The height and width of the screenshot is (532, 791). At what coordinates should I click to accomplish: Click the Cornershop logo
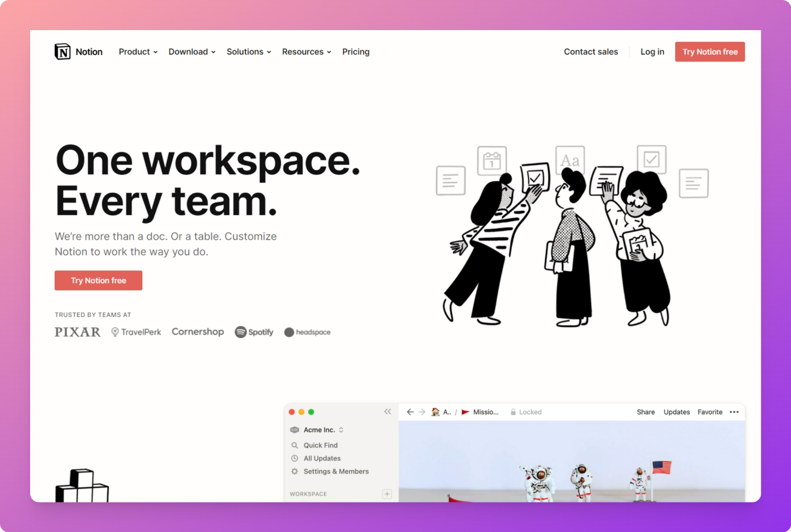198,332
